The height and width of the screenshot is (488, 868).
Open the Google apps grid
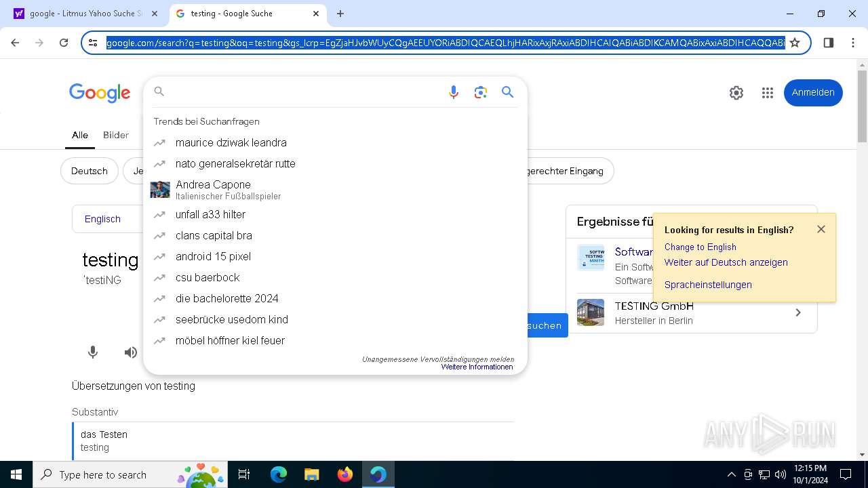[x=768, y=93]
